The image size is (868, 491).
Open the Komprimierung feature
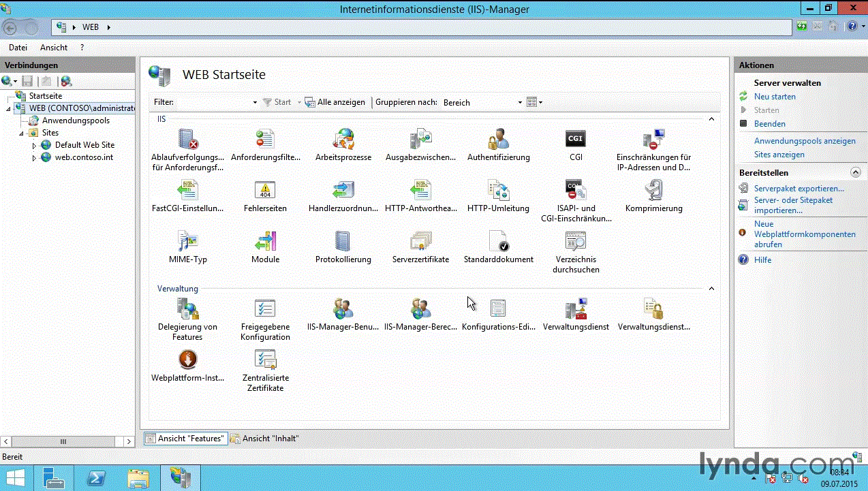(x=653, y=190)
